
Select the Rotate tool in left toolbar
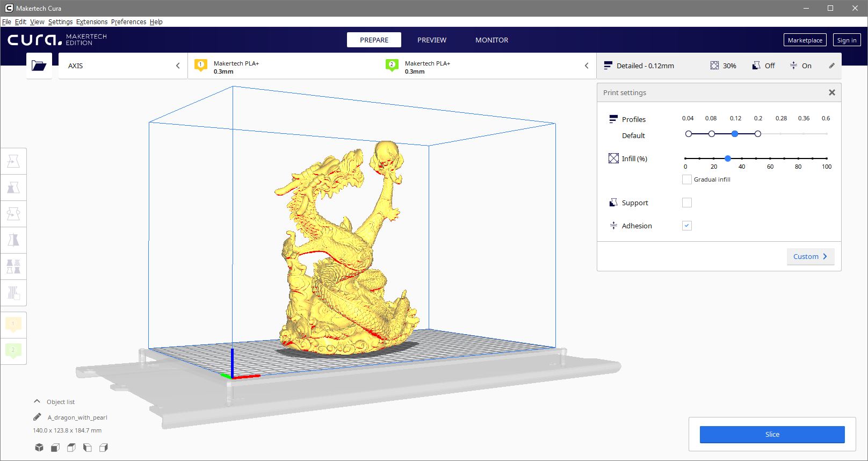tap(13, 214)
